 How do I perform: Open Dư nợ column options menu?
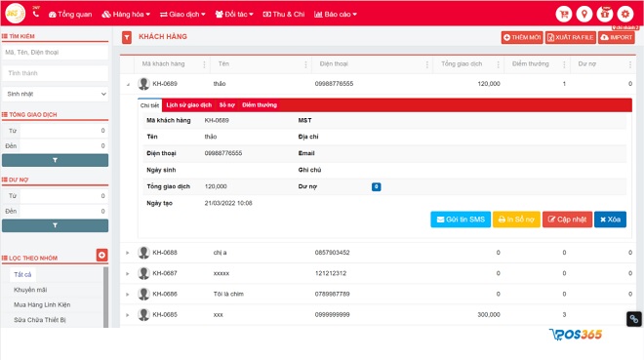point(630,64)
